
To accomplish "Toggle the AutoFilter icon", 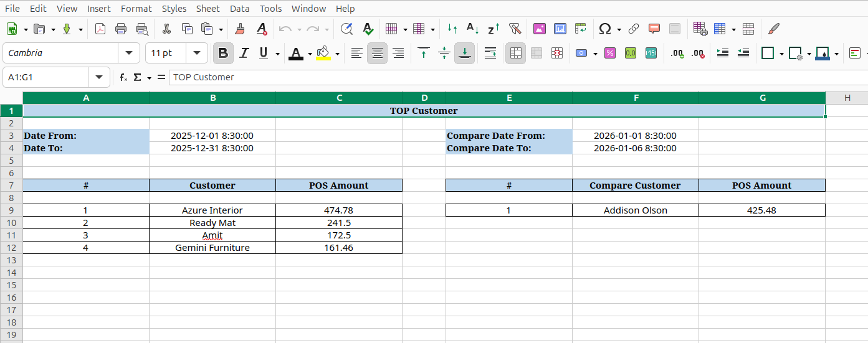I will [514, 29].
